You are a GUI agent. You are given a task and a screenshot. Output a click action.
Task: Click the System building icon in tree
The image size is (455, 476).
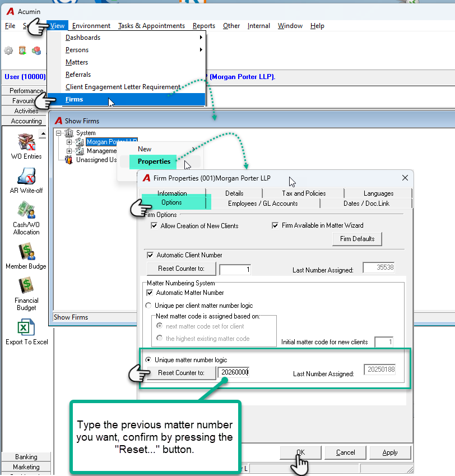click(69, 133)
